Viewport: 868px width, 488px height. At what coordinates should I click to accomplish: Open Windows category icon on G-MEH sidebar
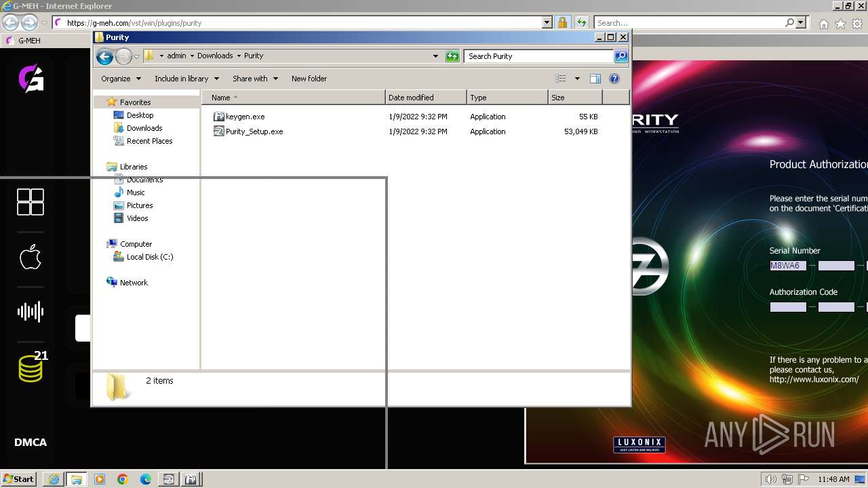tap(31, 202)
